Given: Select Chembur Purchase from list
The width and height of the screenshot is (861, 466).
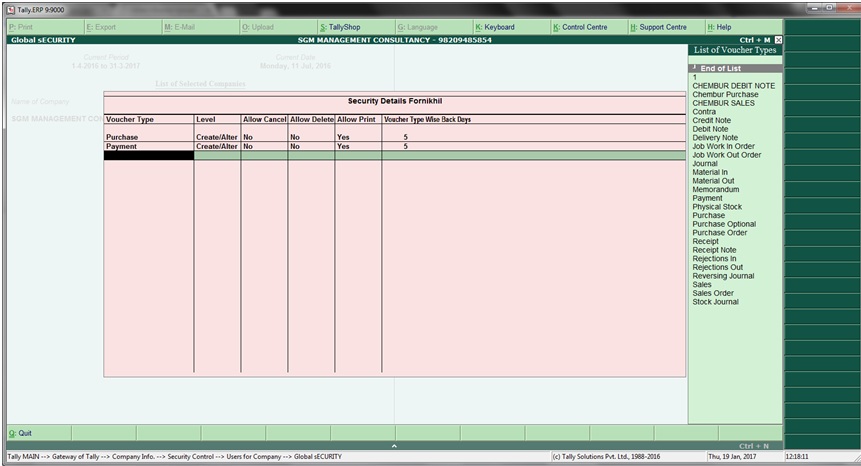Looking at the screenshot, I should pyautogui.click(x=725, y=95).
